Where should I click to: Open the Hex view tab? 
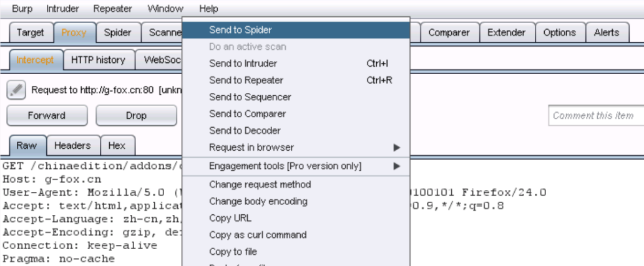point(117,146)
